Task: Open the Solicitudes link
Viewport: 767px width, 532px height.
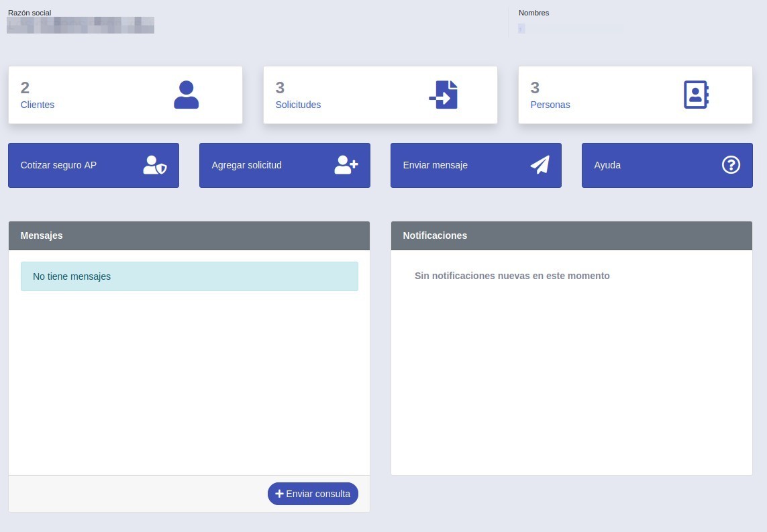Action: point(298,105)
